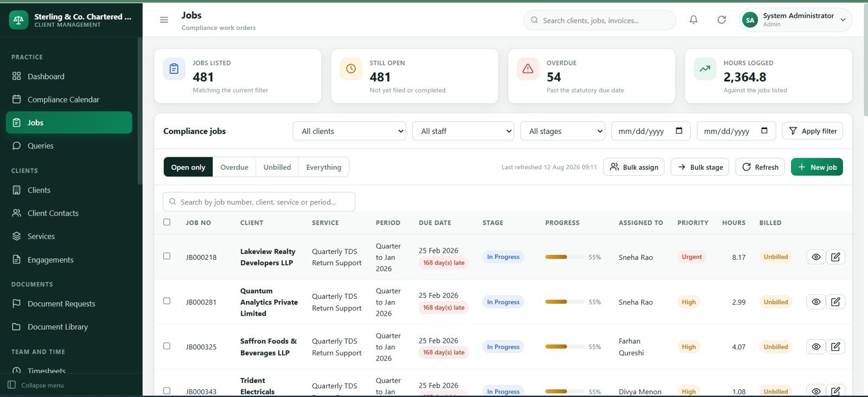The width and height of the screenshot is (868, 397).
Task: Click the Refresh button above the table
Action: [760, 167]
